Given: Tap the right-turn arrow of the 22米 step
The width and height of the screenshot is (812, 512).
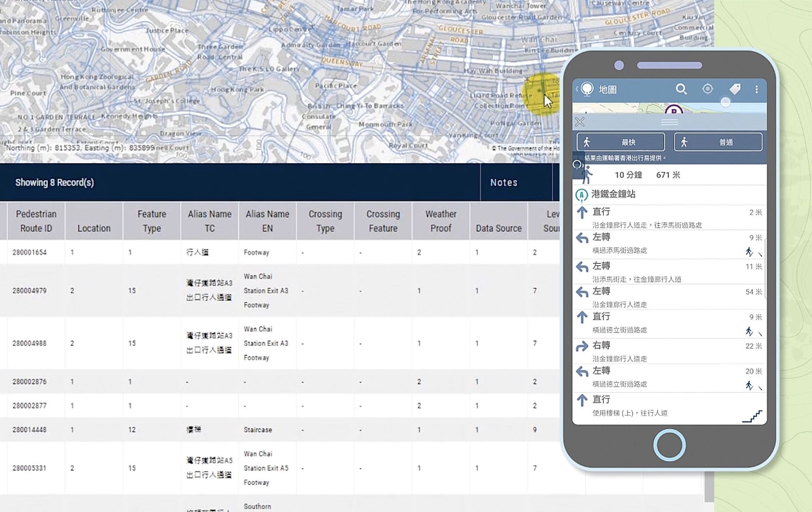Looking at the screenshot, I should tap(583, 345).
